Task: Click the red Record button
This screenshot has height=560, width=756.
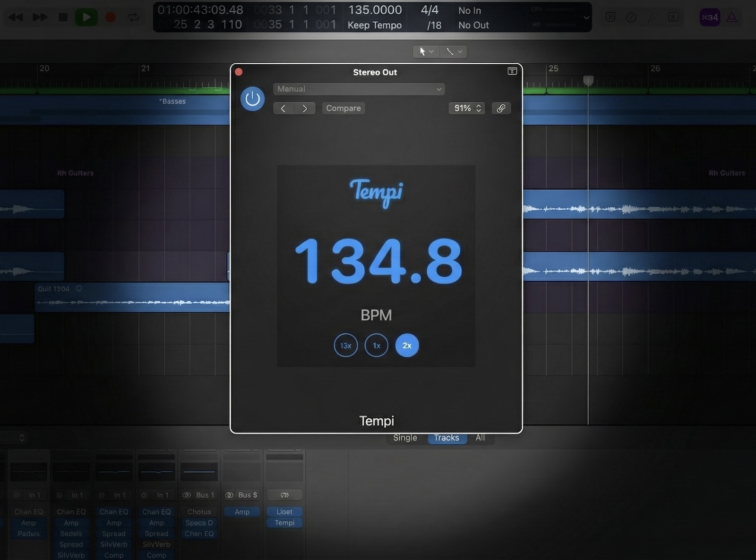Action: pos(110,17)
